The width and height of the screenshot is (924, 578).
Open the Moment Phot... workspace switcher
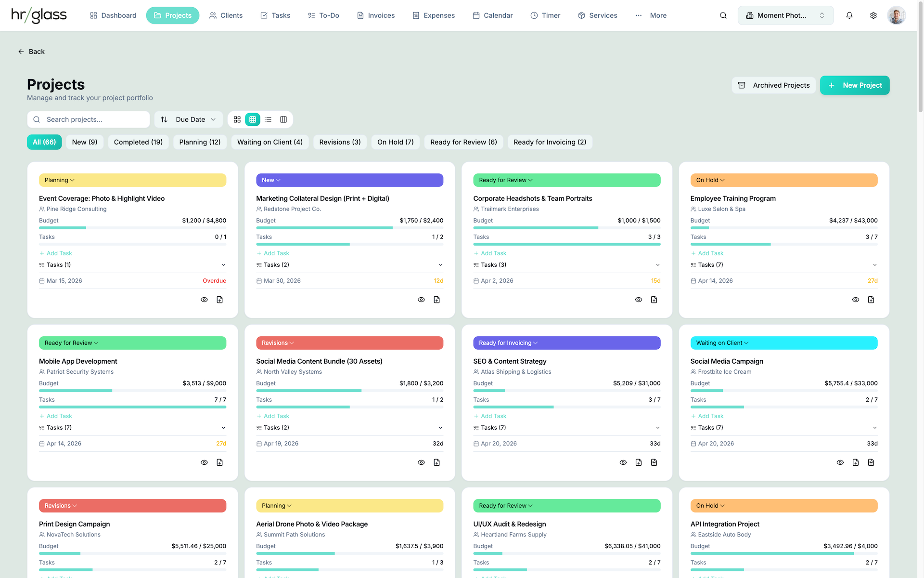[x=785, y=15]
